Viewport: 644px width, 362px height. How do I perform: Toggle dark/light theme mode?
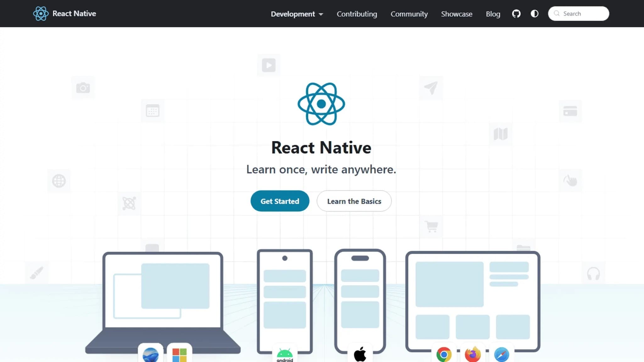(535, 14)
